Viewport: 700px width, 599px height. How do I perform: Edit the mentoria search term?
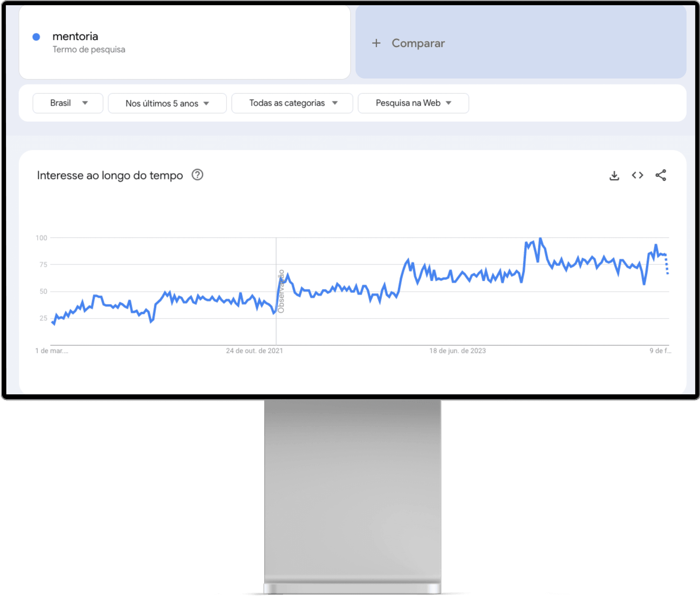[x=75, y=36]
